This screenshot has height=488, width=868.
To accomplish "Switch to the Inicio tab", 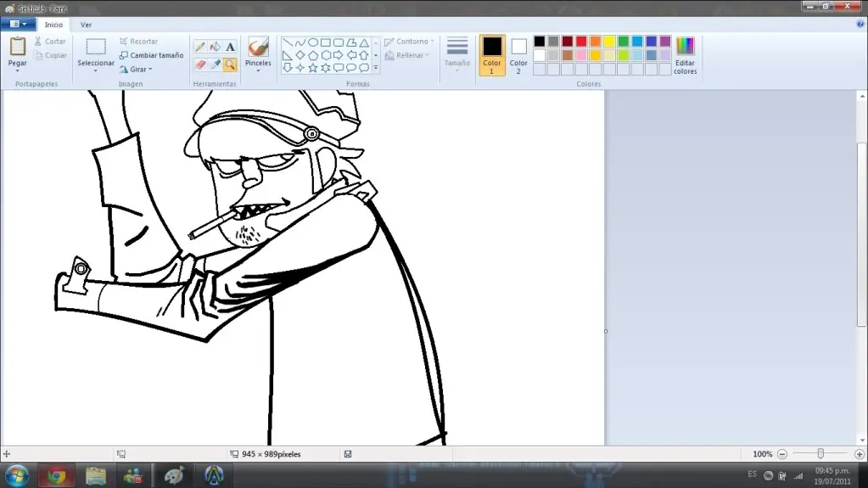I will (x=53, y=25).
